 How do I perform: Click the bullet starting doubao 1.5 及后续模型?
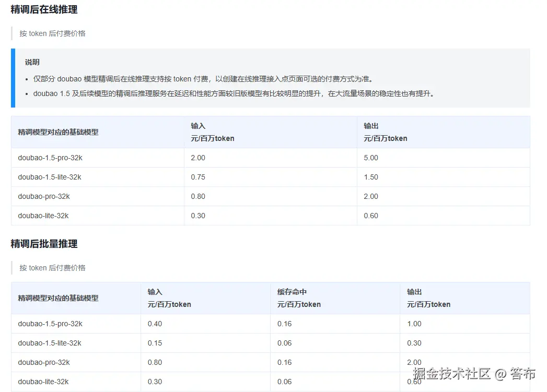[x=234, y=94]
